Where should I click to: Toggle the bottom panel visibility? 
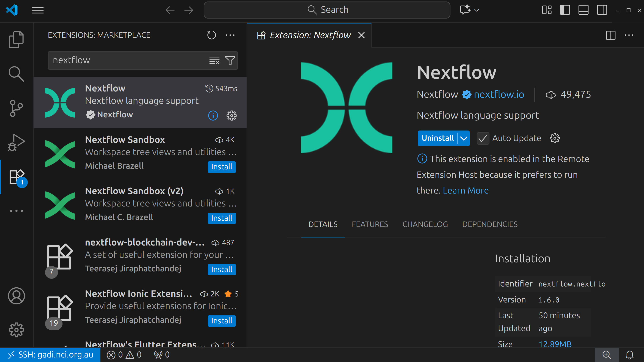click(583, 10)
